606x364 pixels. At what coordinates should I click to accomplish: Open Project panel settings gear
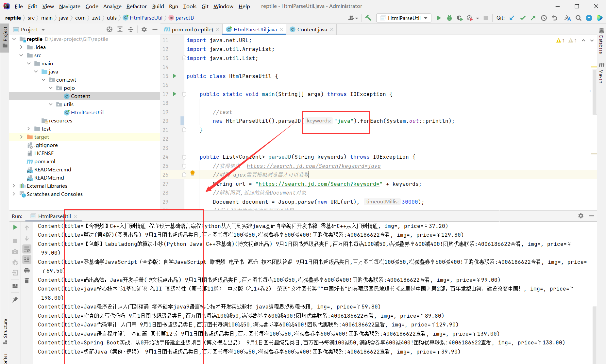tap(144, 29)
